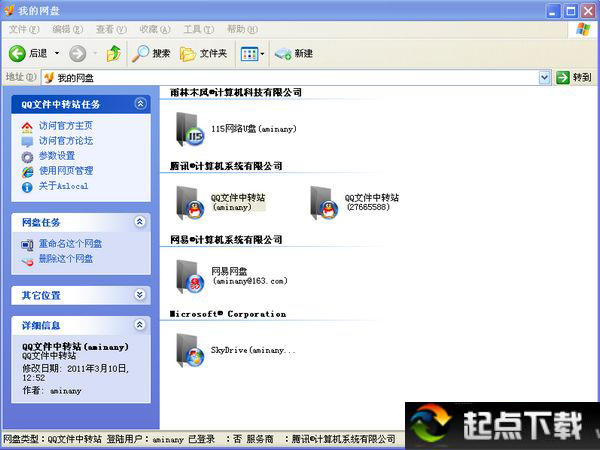Select the 115网络U盘 drive icon
This screenshot has width=600, height=450.
pos(190,129)
